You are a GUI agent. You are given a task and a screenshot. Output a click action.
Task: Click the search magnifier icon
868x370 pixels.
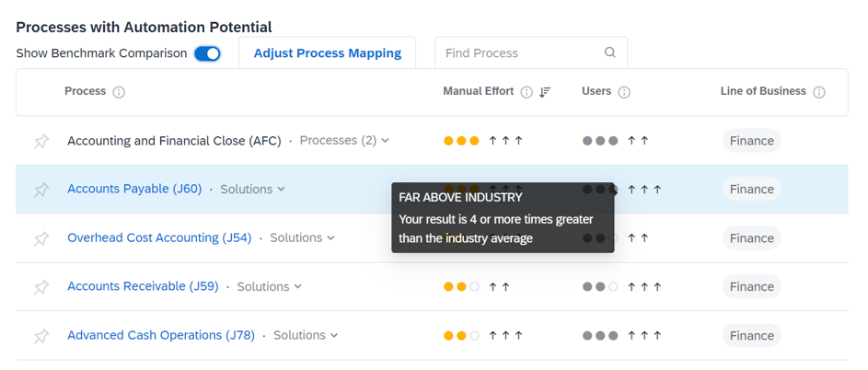click(x=610, y=52)
